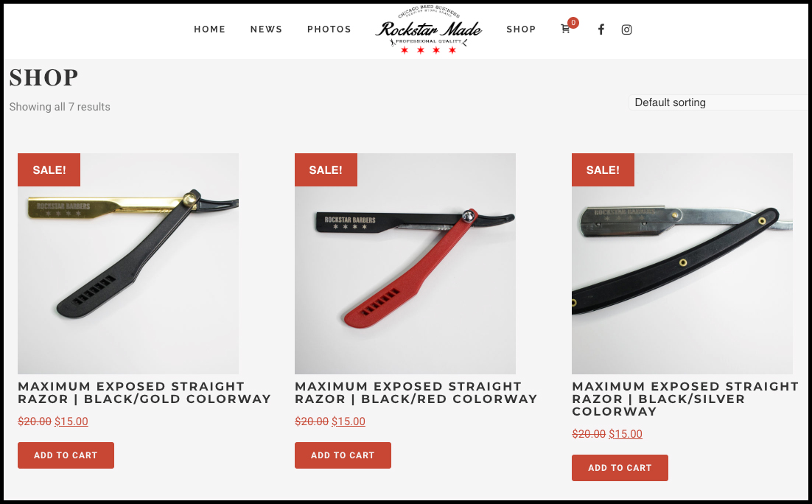This screenshot has width=812, height=504.
Task: Open the Photos menu item
Action: click(x=329, y=29)
